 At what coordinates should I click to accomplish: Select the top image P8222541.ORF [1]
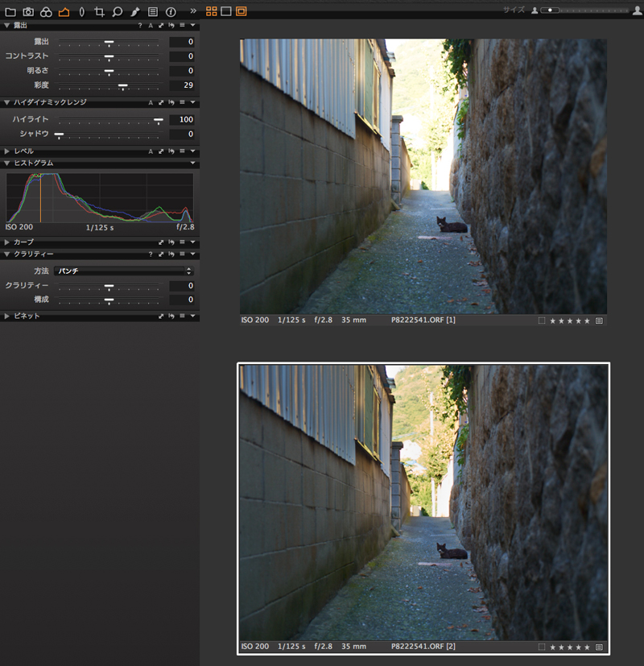tap(423, 176)
